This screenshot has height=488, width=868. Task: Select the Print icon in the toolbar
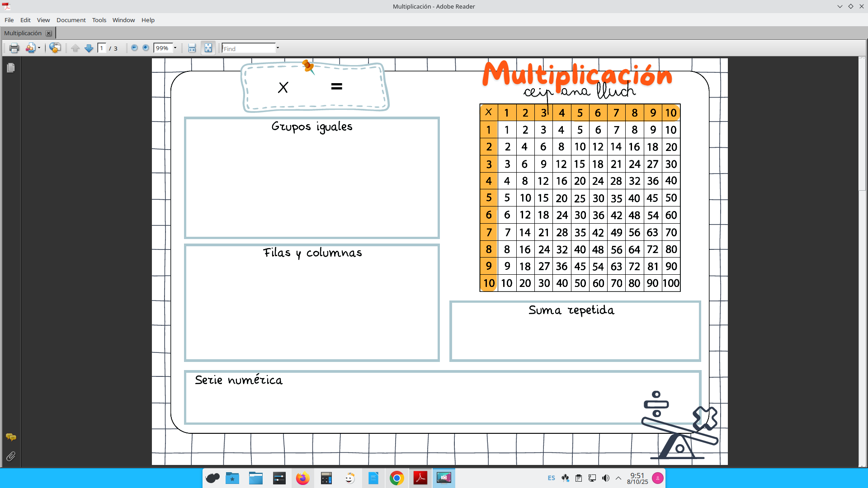coord(14,48)
